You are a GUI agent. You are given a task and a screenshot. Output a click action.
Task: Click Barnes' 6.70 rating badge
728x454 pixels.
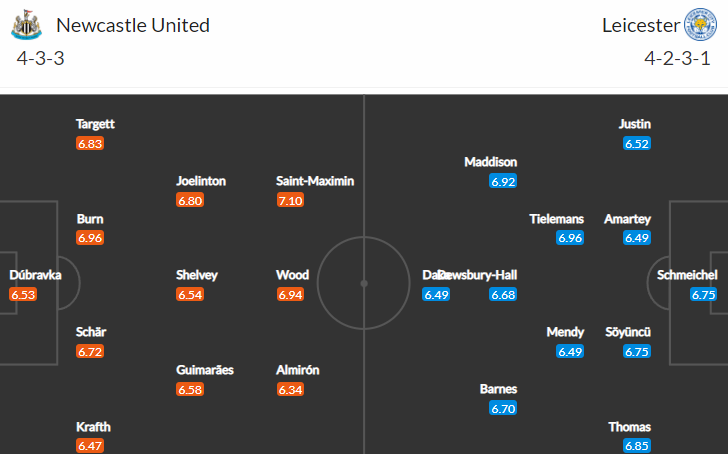503,408
